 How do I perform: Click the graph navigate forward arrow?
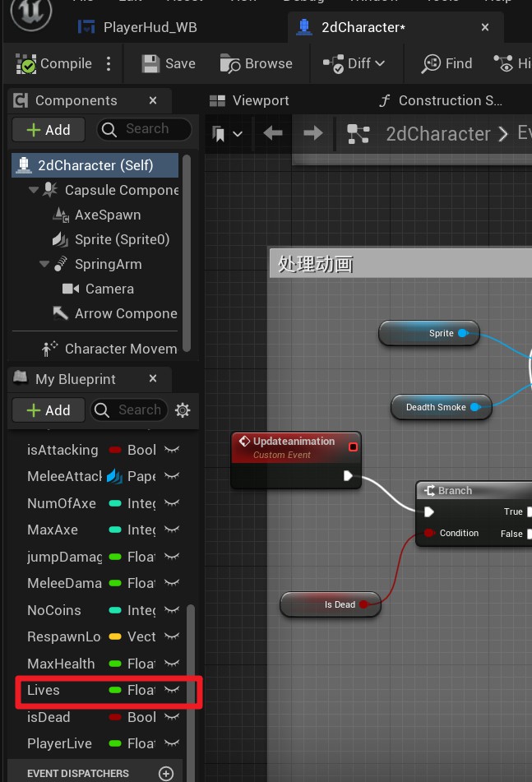tap(312, 133)
